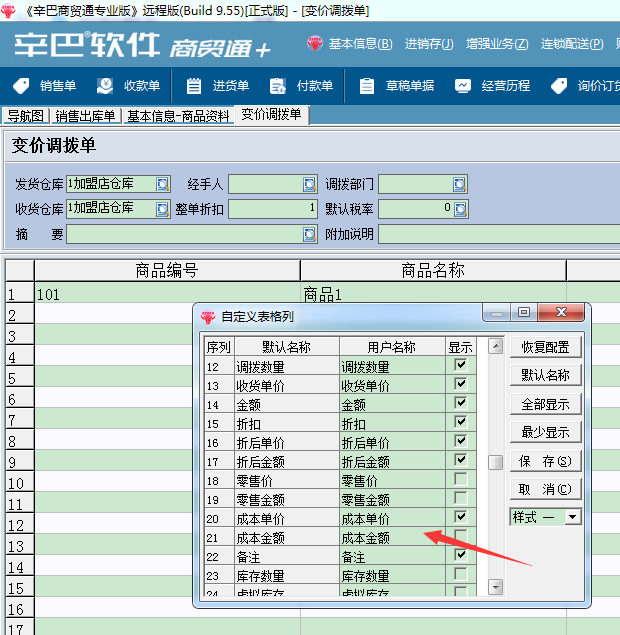Check display for 成本金额 row
This screenshot has height=635, width=620.
460,536
